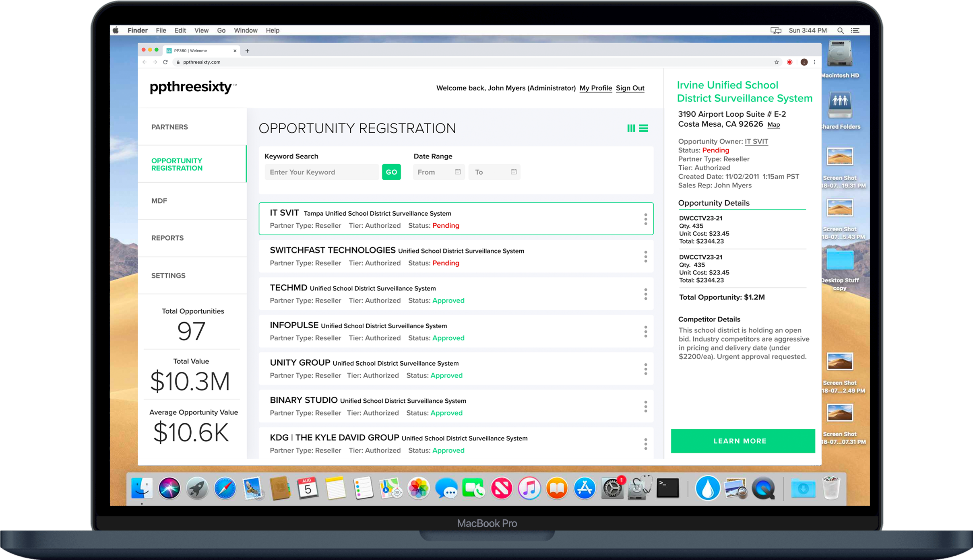Open the View menu in Finder
Screen dimensions: 973x560
[x=201, y=31]
